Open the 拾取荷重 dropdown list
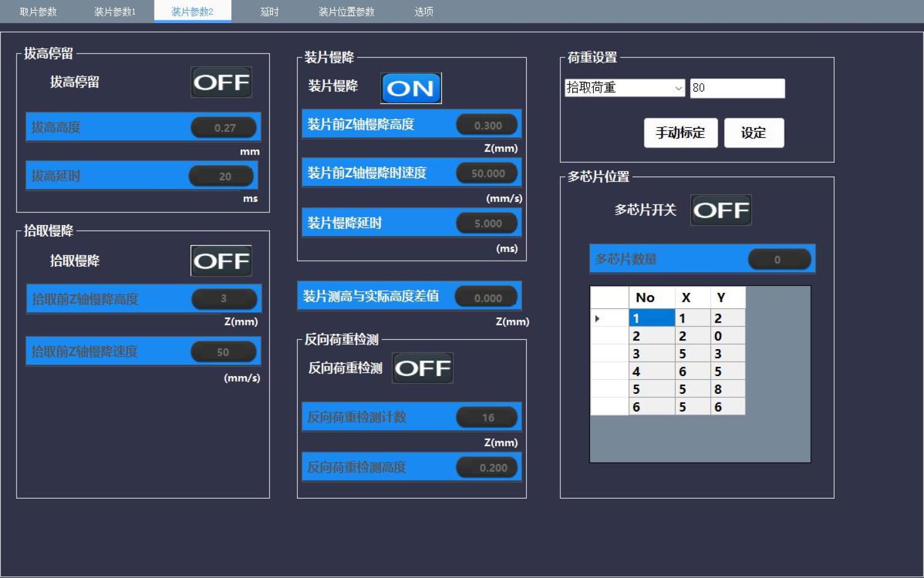Image resolution: width=924 pixels, height=578 pixels. (x=625, y=88)
